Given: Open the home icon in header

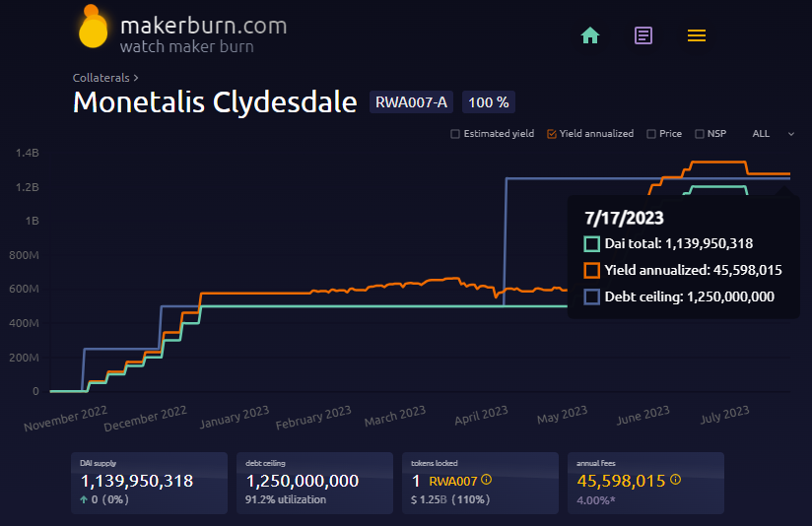Looking at the screenshot, I should pos(590,35).
